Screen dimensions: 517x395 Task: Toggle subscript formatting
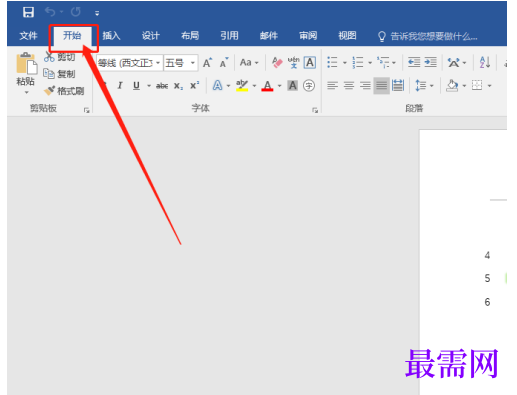178,86
